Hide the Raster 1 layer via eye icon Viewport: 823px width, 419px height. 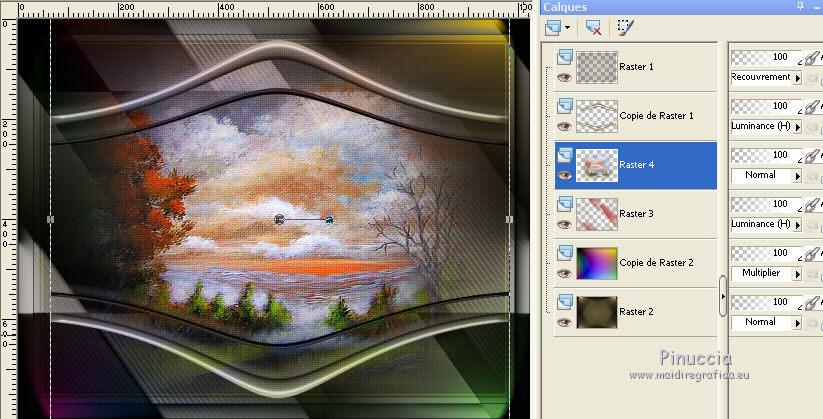564,77
